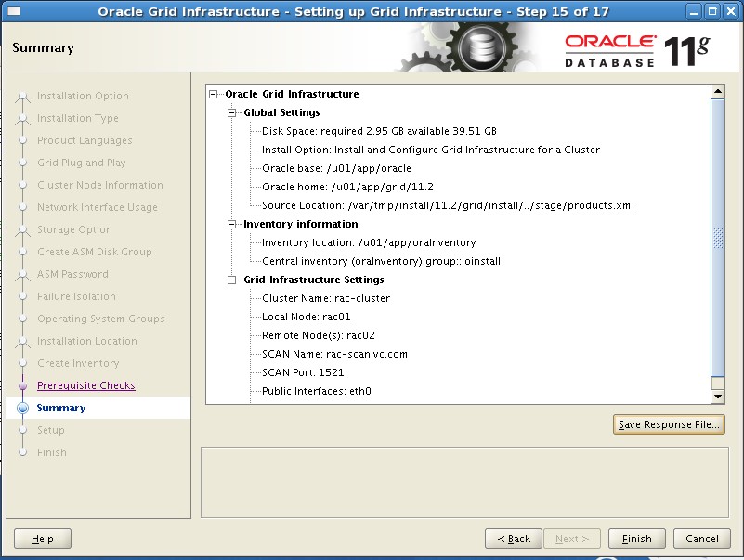The image size is (744, 560).
Task: Collapse the Global Settings tree node
Action: pyautogui.click(x=231, y=112)
